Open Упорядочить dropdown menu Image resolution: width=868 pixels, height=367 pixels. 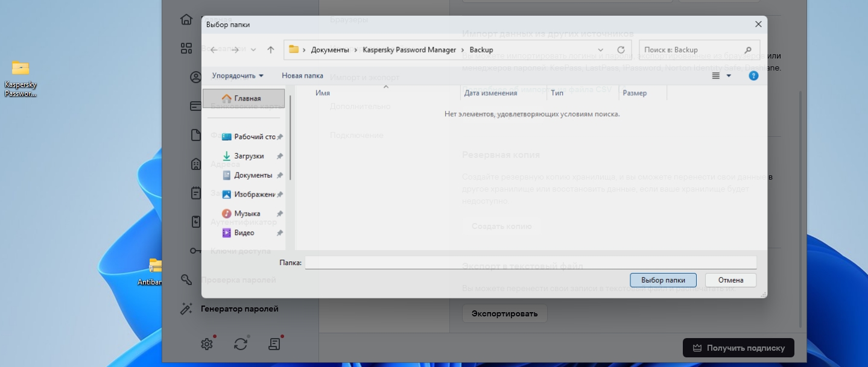coord(238,75)
